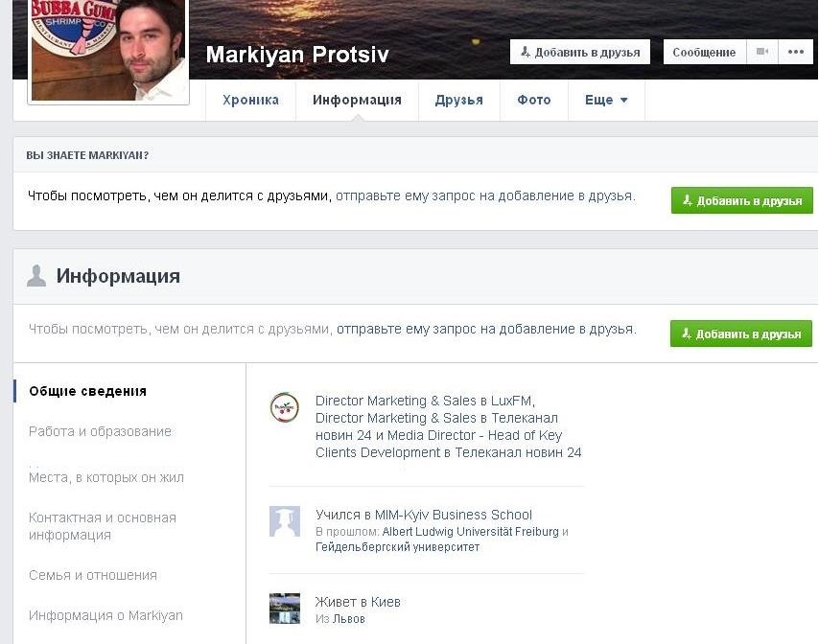Click the MIM-Kyiv Business School link

point(454,515)
